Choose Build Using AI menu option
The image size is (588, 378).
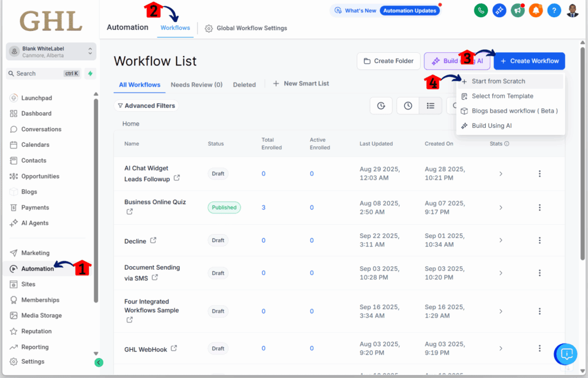(x=510, y=126)
